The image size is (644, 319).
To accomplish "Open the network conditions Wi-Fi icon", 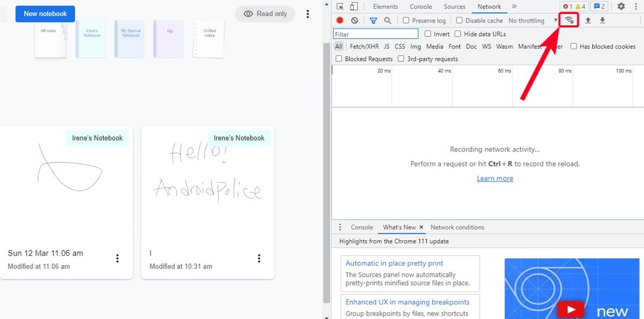I will 569,20.
